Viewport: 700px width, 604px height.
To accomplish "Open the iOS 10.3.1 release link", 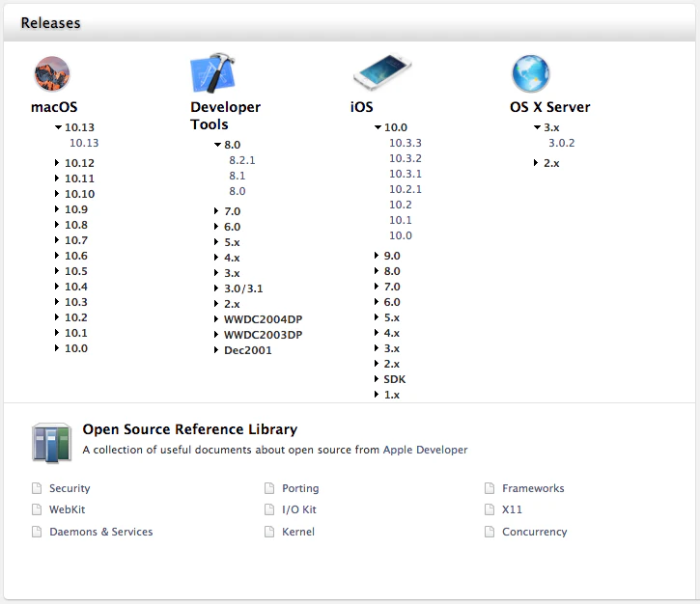I will (x=406, y=174).
